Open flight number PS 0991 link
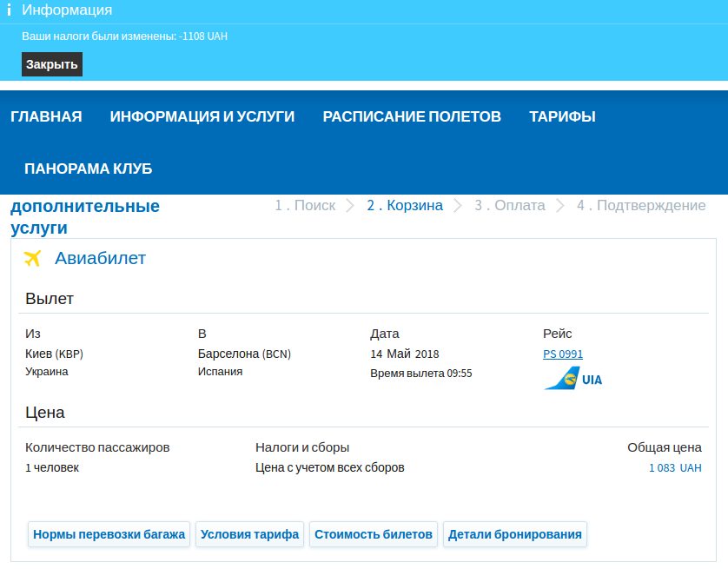Image resolution: width=728 pixels, height=569 pixels. [563, 354]
